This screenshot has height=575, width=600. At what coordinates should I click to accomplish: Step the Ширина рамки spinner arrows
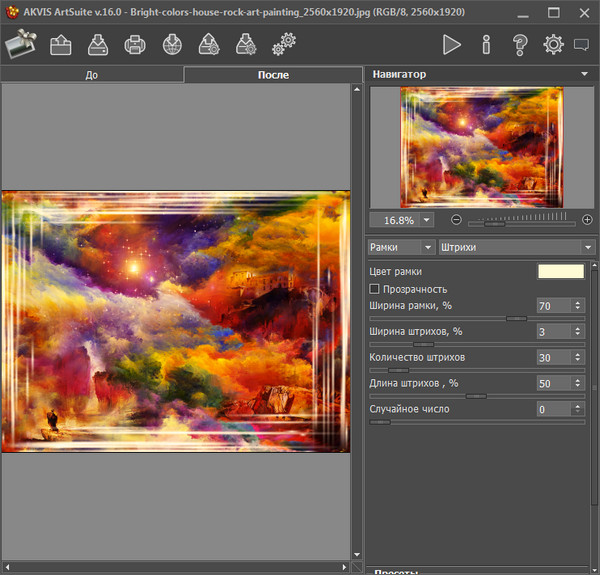click(578, 306)
